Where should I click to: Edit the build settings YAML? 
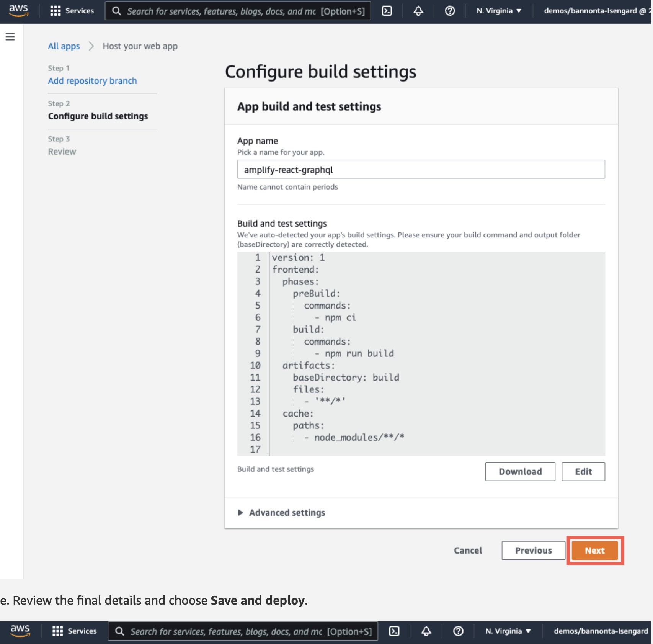pyautogui.click(x=583, y=472)
